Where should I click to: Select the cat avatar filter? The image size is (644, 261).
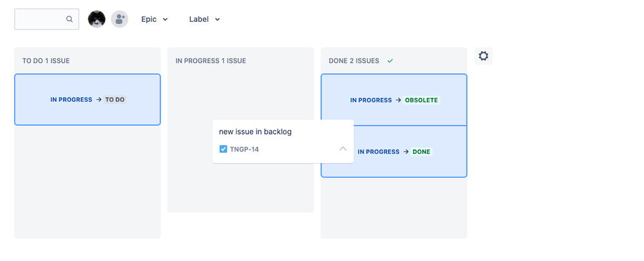pyautogui.click(x=97, y=19)
